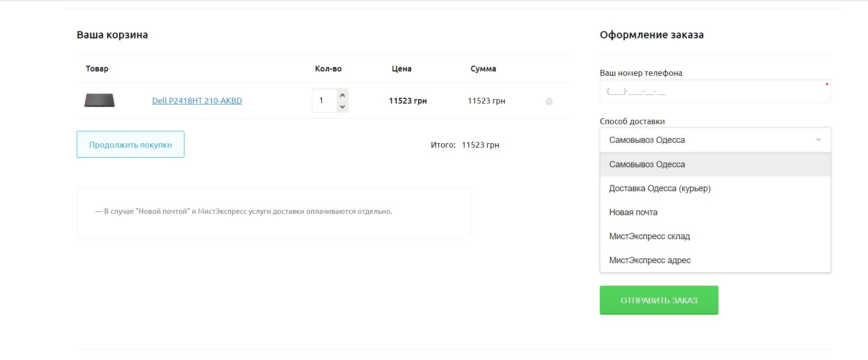Choose МистЭкспресс адрес option
Image resolution: width=868 pixels, height=360 pixels.
(650, 260)
